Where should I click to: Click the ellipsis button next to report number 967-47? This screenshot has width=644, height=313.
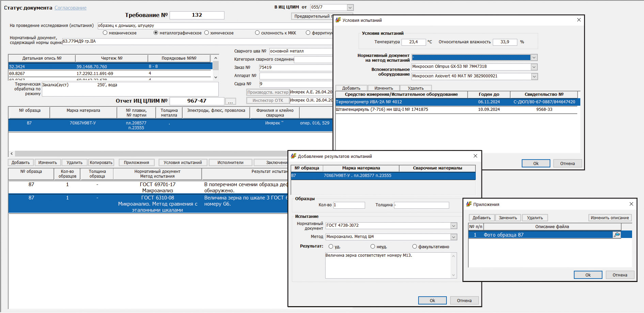pos(230,101)
